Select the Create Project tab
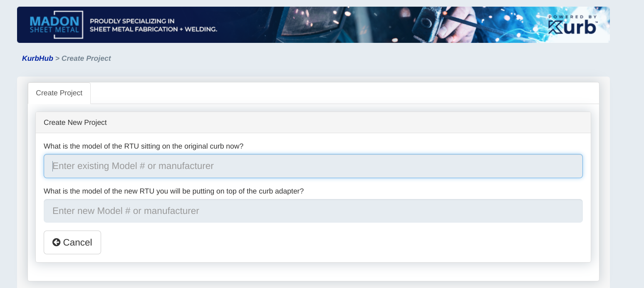The height and width of the screenshot is (288, 644). coord(59,93)
